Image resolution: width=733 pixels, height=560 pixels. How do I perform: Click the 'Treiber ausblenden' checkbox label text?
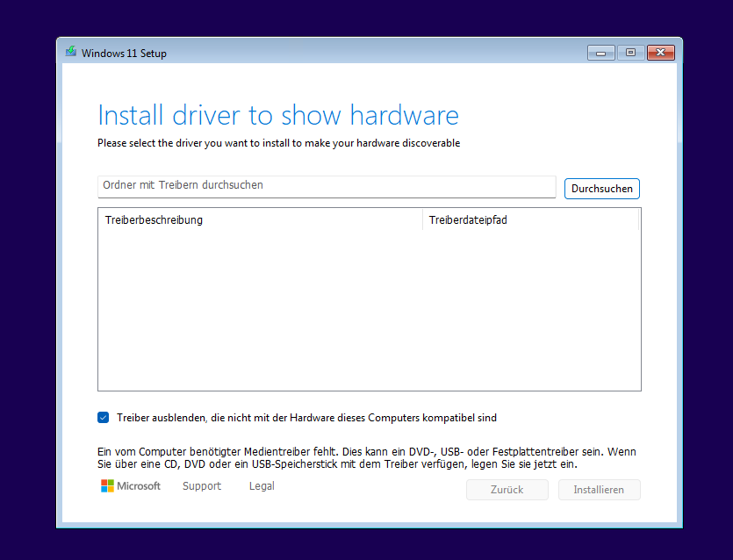tap(306, 418)
